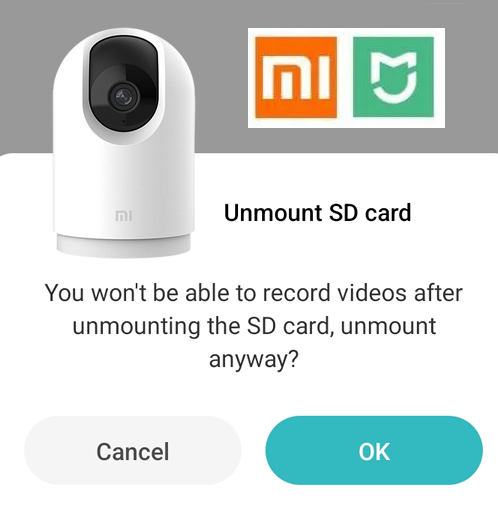Click the green Mijia shield logo

pos(394,77)
